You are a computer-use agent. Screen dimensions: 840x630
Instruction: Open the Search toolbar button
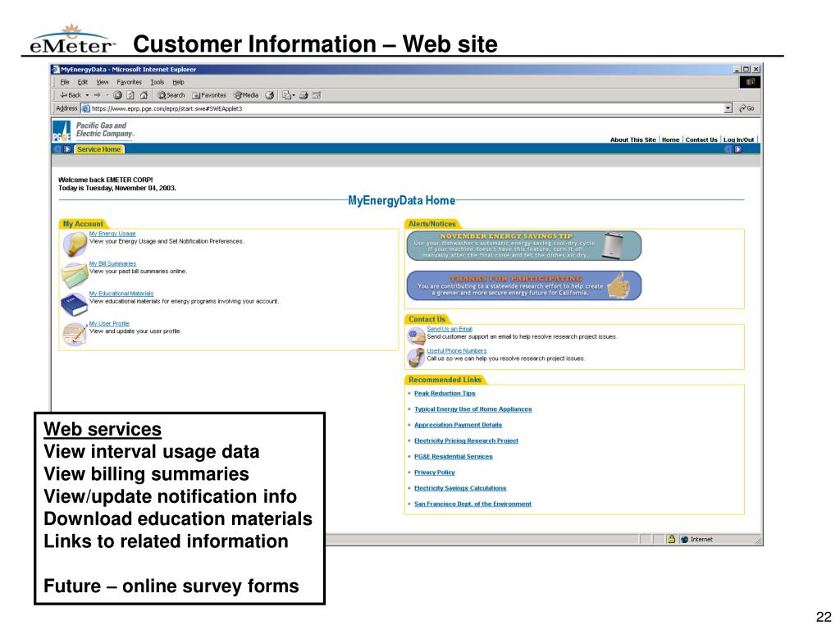point(171,95)
